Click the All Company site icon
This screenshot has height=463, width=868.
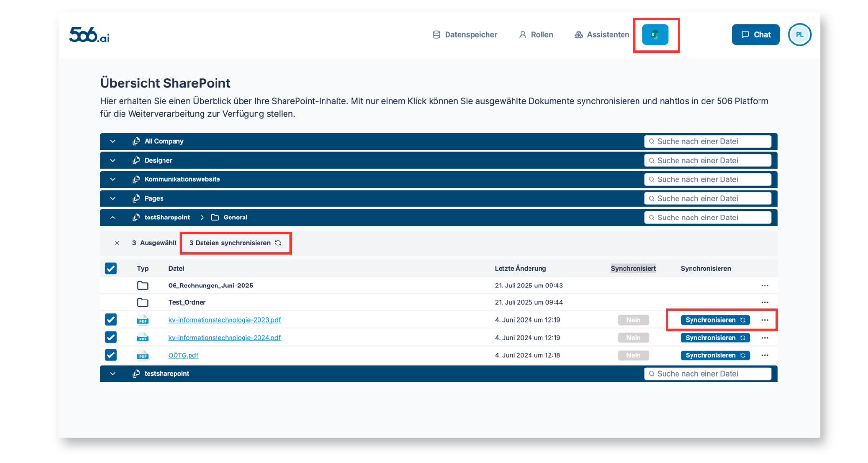pyautogui.click(x=136, y=141)
